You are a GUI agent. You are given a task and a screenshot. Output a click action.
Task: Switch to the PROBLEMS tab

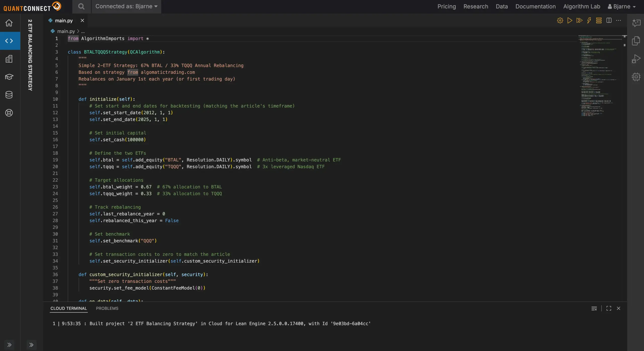(107, 308)
